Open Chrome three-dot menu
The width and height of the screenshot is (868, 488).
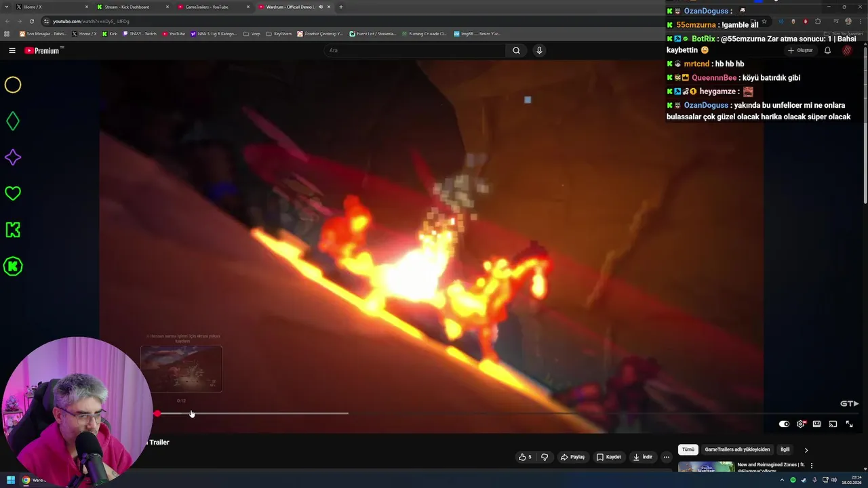click(861, 21)
